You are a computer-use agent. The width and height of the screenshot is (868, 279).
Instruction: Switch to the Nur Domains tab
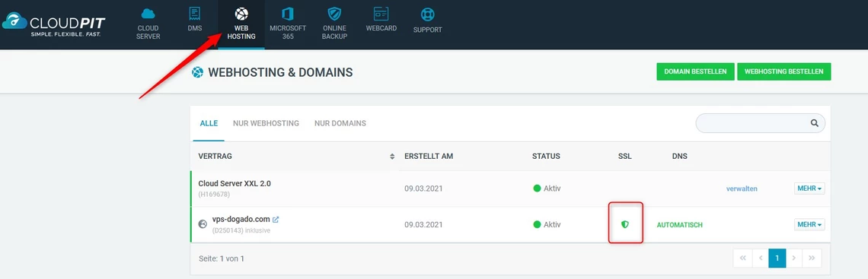click(x=340, y=123)
